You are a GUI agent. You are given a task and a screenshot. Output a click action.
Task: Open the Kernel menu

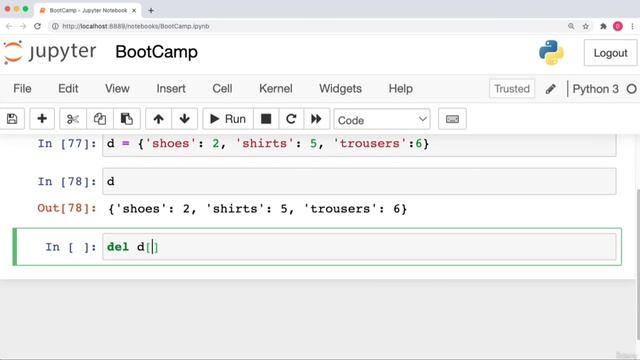tap(276, 89)
